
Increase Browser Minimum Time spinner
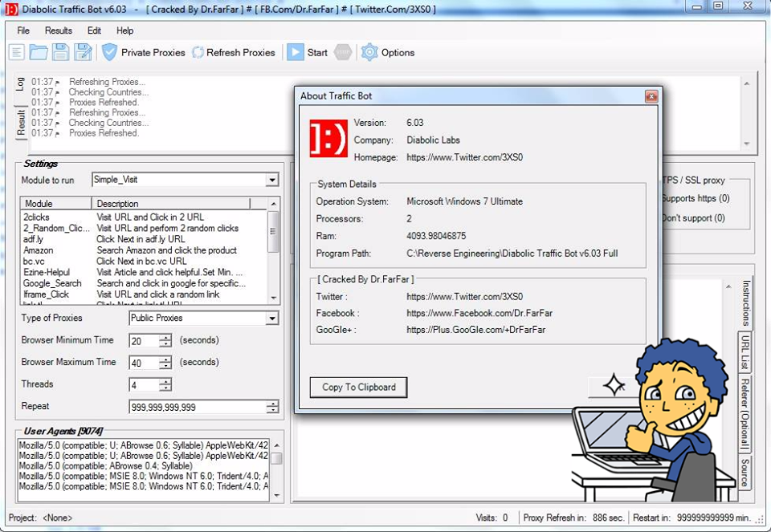tap(165, 337)
